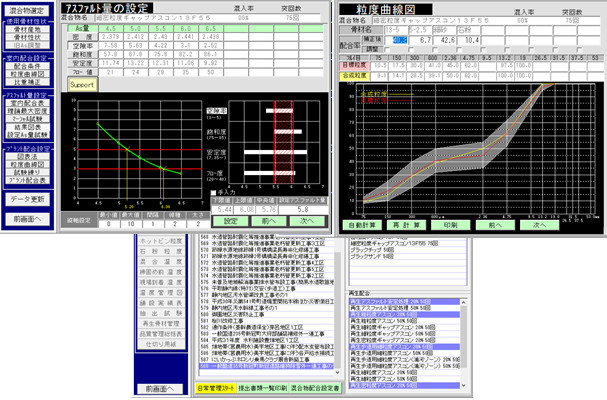Tick 調整 checkbox under 13-5 column
The image size is (607, 400).
(387, 50)
